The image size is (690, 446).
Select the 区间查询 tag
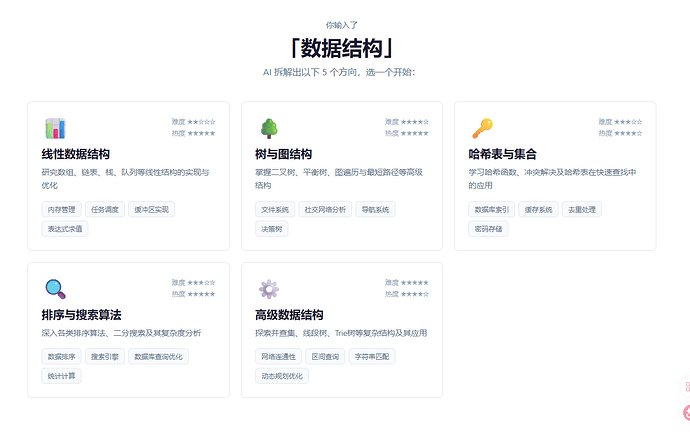[x=325, y=356]
